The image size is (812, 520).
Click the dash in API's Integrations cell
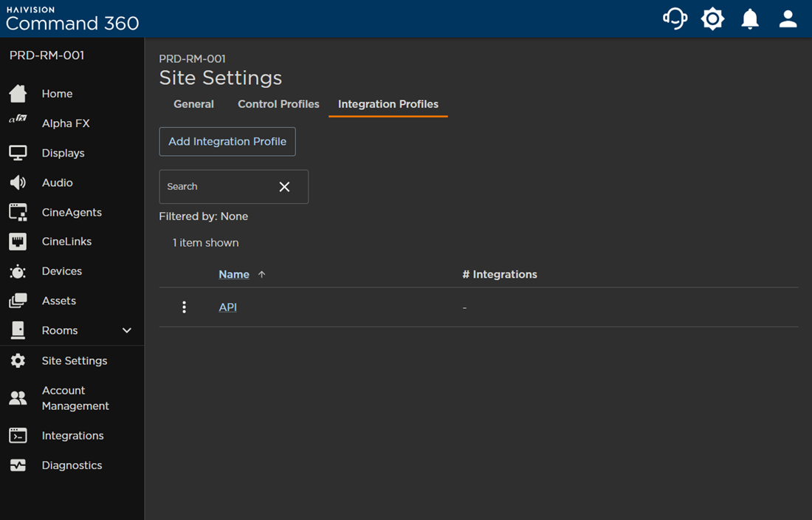click(x=464, y=308)
